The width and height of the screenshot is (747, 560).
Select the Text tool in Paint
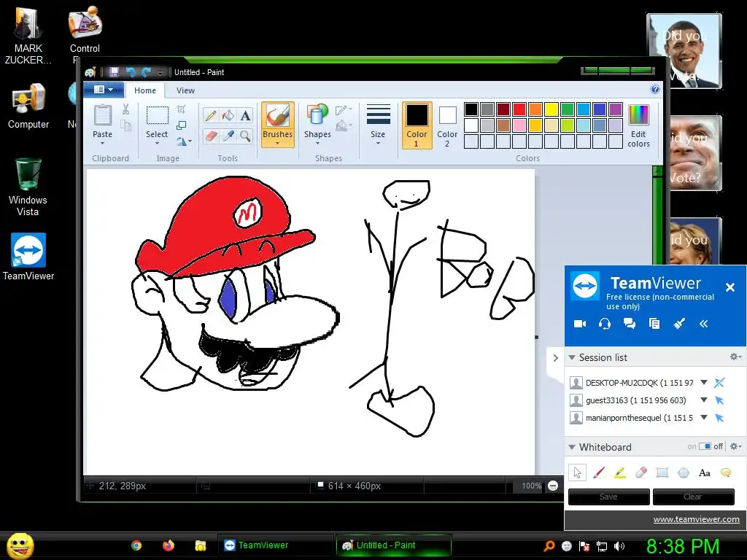pos(245,116)
